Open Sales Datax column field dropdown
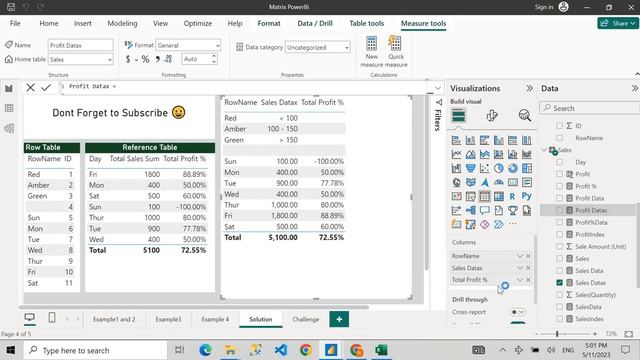 coord(520,268)
